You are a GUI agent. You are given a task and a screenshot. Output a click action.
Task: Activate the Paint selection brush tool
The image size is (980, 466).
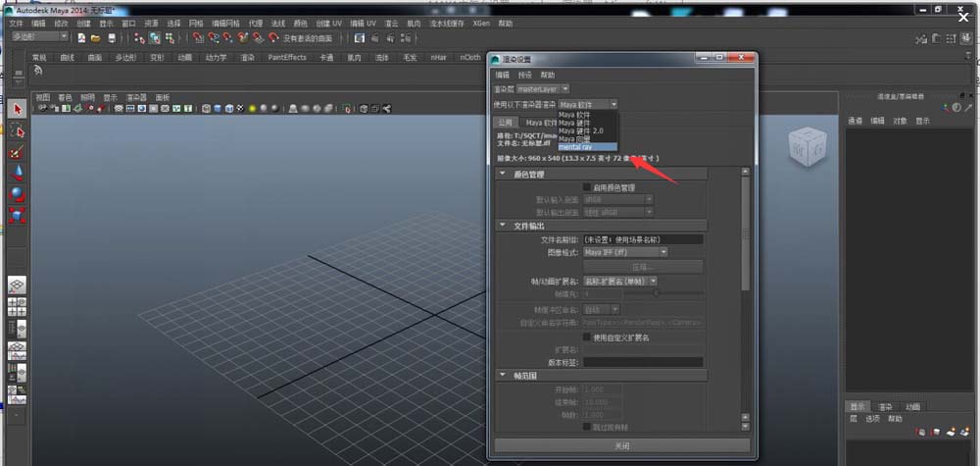pyautogui.click(x=17, y=152)
